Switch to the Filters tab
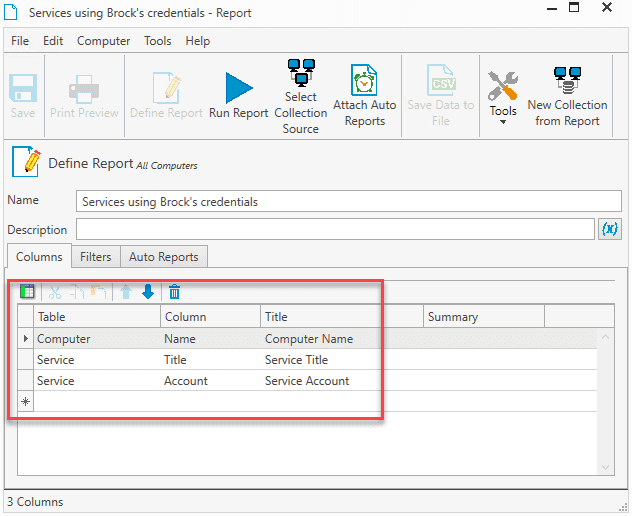The height and width of the screenshot is (516, 632). tap(96, 256)
